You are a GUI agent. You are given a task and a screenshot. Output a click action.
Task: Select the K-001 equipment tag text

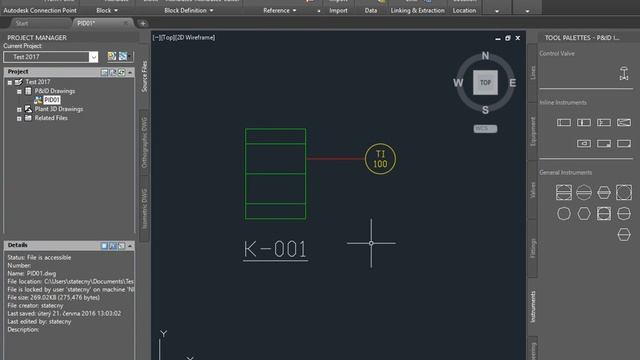pos(276,249)
